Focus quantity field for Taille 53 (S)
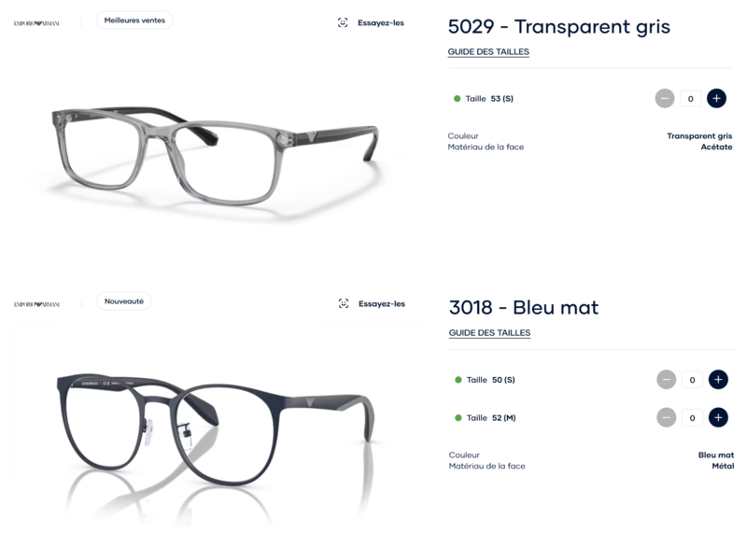The width and height of the screenshot is (747, 560). pyautogui.click(x=690, y=99)
